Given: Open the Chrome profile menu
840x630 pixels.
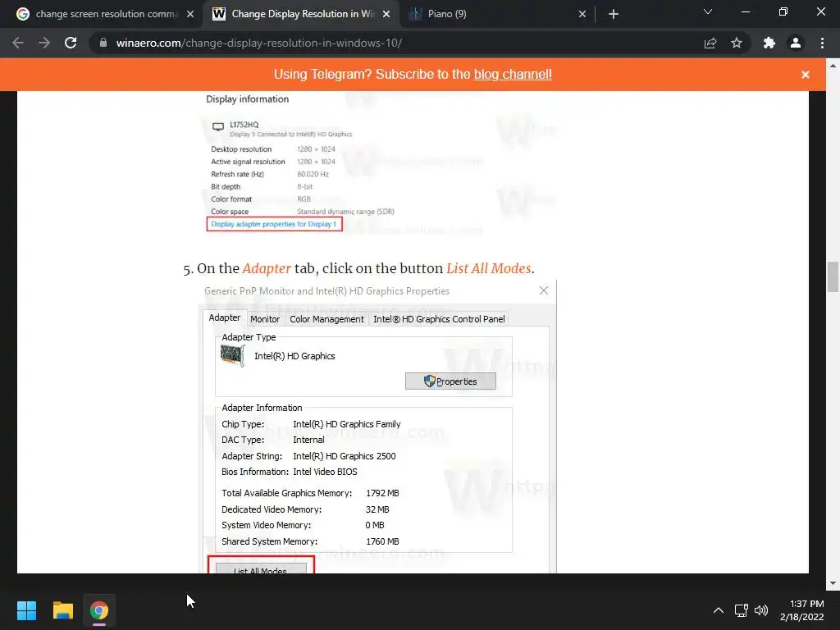Looking at the screenshot, I should (x=796, y=43).
